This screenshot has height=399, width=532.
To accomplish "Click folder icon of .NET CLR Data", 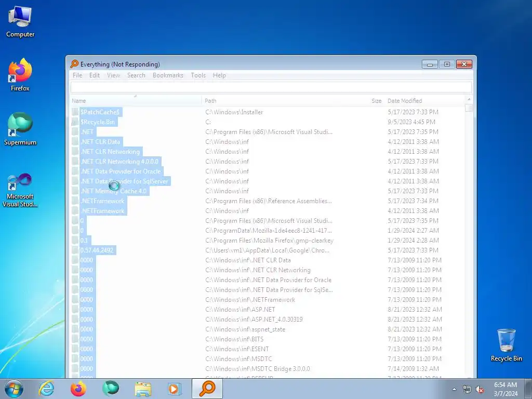I will [75, 141].
